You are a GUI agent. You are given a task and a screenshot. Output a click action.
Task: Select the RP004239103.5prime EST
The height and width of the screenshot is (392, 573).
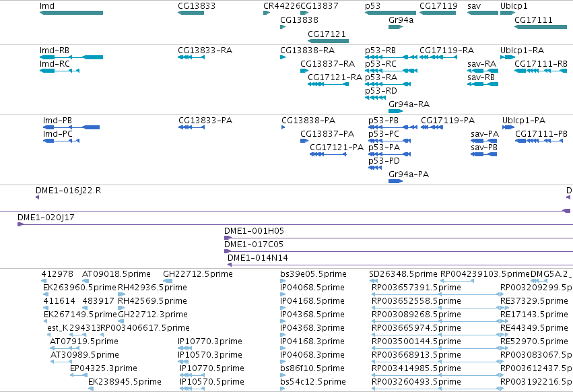coord(457,281)
